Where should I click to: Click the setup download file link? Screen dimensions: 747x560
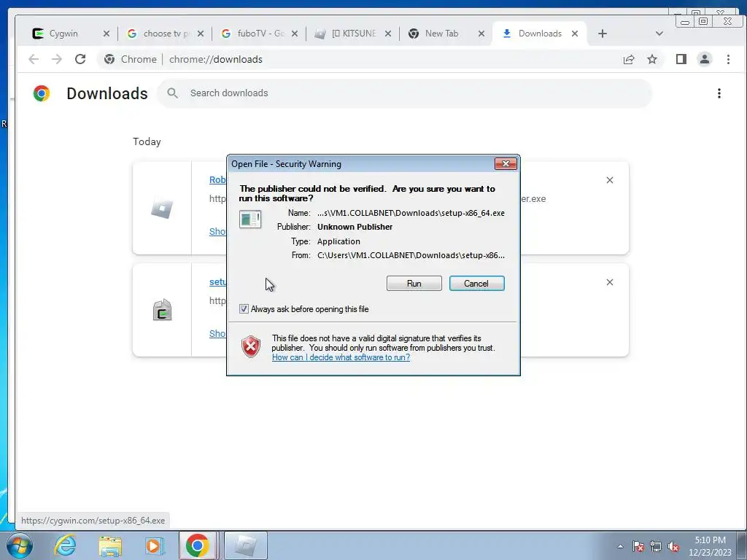pos(217,282)
